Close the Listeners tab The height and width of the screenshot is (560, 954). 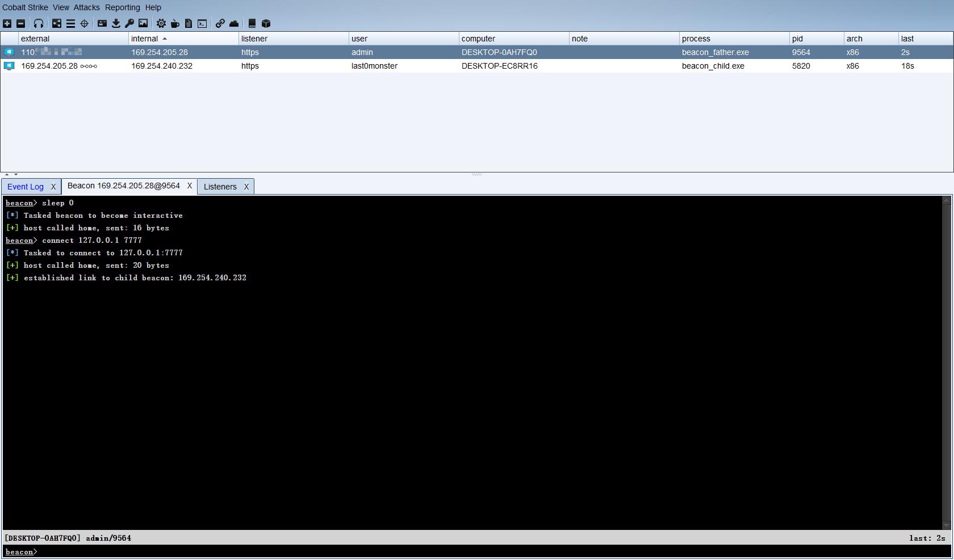[x=246, y=187]
